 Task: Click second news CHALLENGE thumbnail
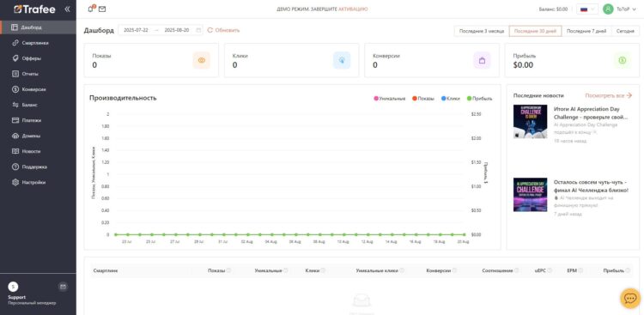[530, 195]
